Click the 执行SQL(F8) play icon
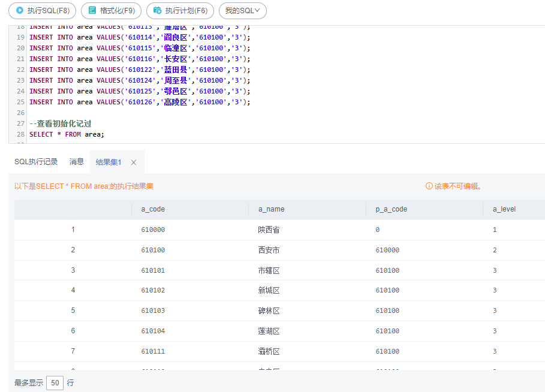This screenshot has width=545, height=392. [20, 10]
